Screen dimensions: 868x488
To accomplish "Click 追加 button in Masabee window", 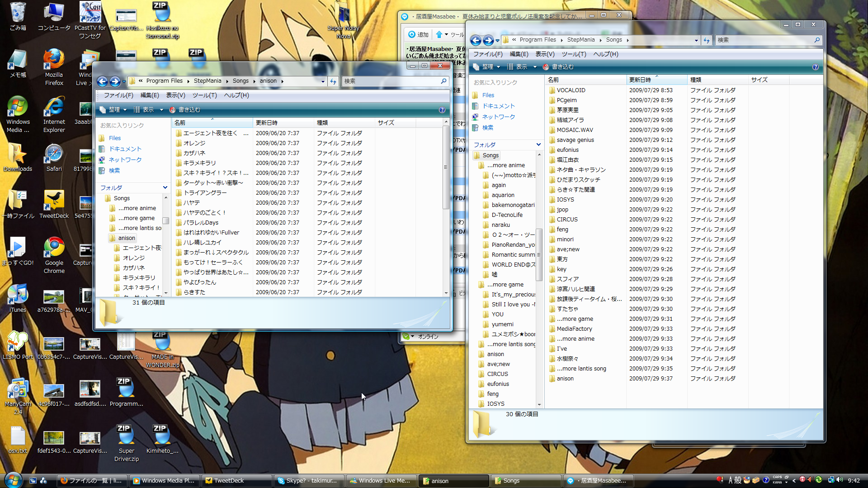I will [x=419, y=34].
